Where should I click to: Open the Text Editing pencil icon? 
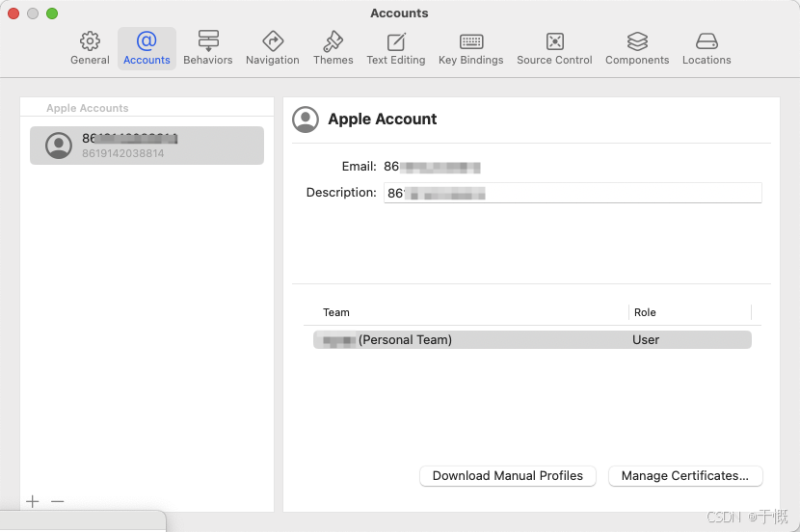click(x=396, y=41)
